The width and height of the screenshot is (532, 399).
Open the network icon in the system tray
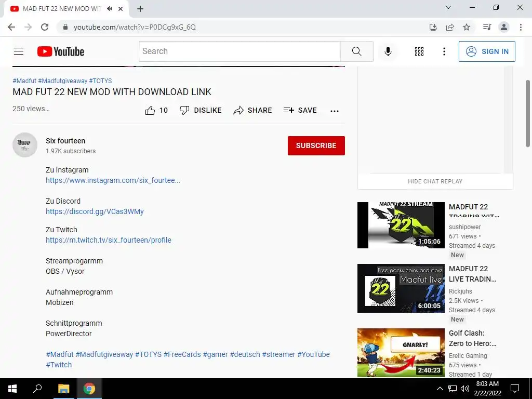[453, 389]
